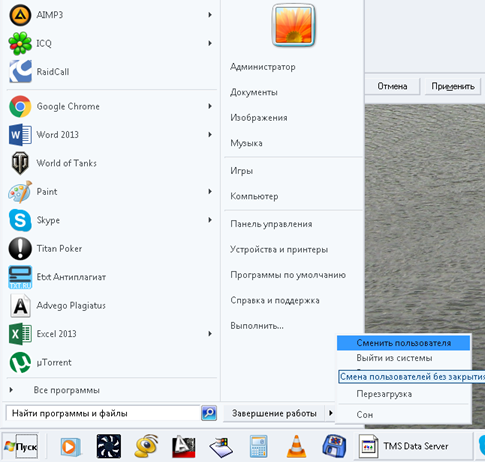Start µTorrent from the Start menu
The height and width of the screenshot is (462, 485).
pos(111,362)
